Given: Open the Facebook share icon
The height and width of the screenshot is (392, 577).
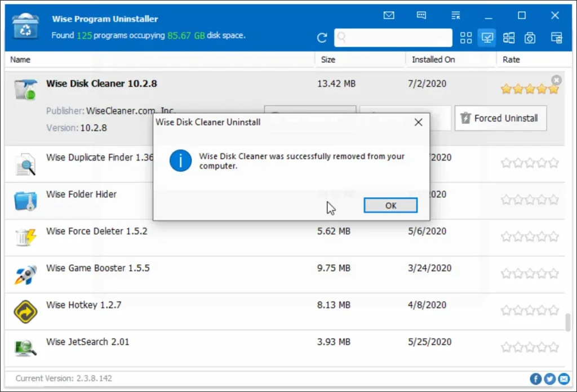Looking at the screenshot, I should (x=535, y=378).
